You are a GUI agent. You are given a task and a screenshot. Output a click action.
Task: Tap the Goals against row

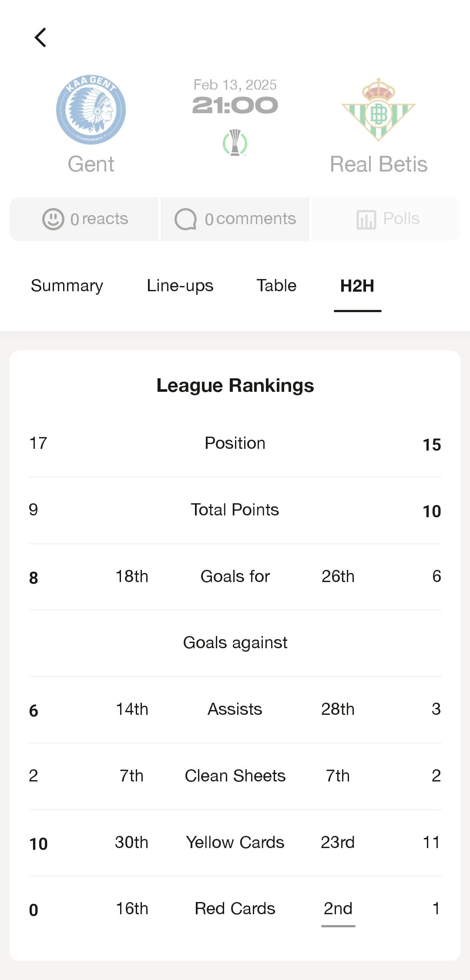coord(235,643)
